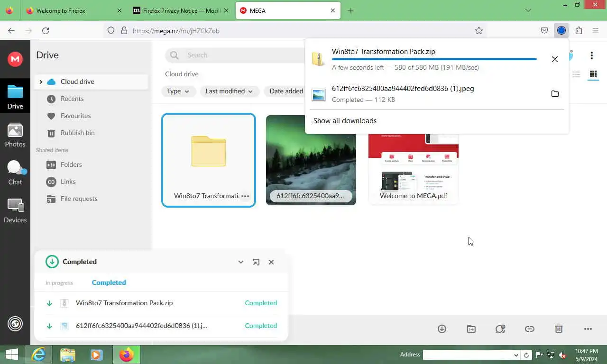Click the Cloud drive breadcrumb
This screenshot has height=364, width=607.
[x=182, y=74]
